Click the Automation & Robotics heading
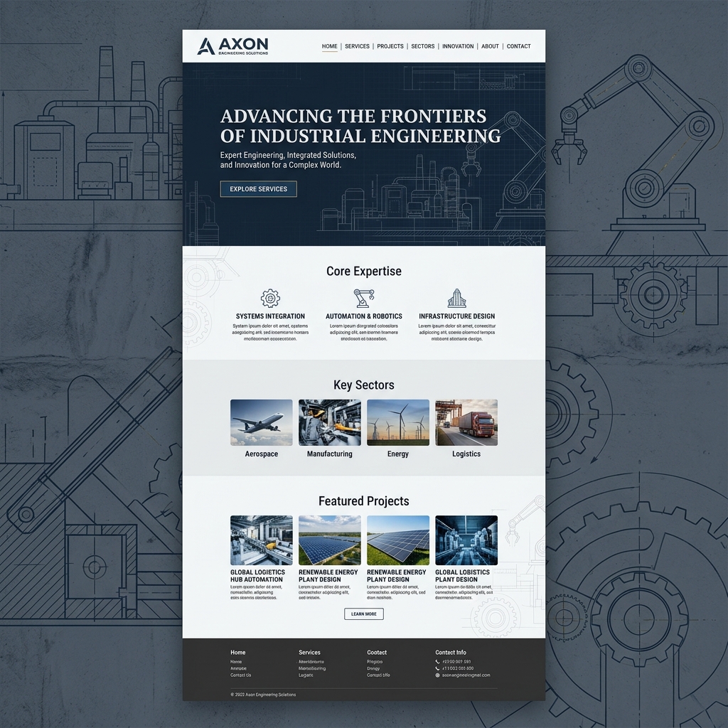Image resolution: width=728 pixels, height=728 pixels. point(364,316)
